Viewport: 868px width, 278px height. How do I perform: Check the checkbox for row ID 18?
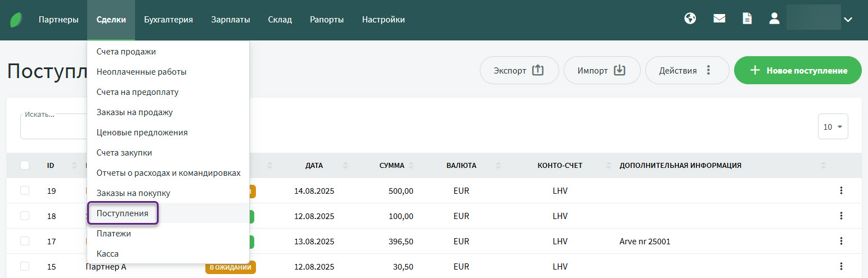tap(25, 216)
